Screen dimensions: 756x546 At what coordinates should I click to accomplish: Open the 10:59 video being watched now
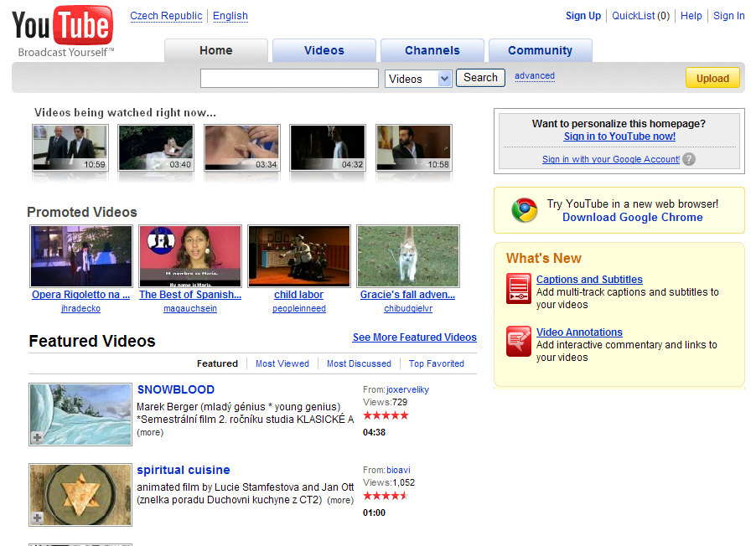click(70, 147)
